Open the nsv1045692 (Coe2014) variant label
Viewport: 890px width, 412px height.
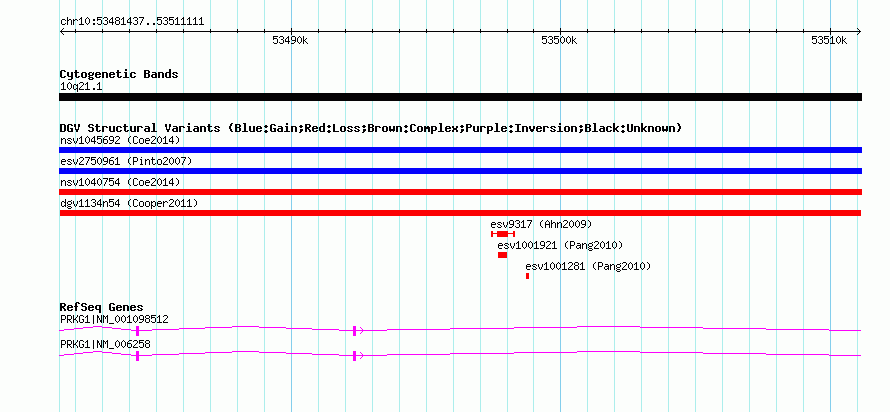(120, 140)
